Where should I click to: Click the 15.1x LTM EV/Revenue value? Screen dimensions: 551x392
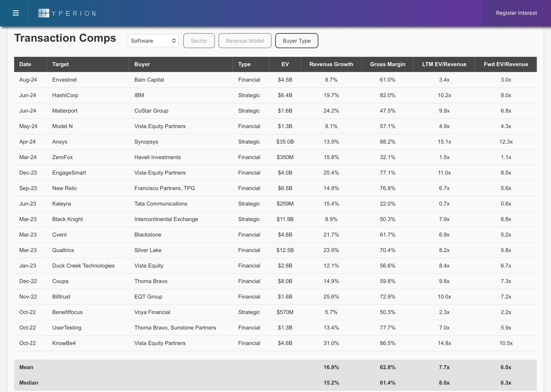(x=444, y=142)
